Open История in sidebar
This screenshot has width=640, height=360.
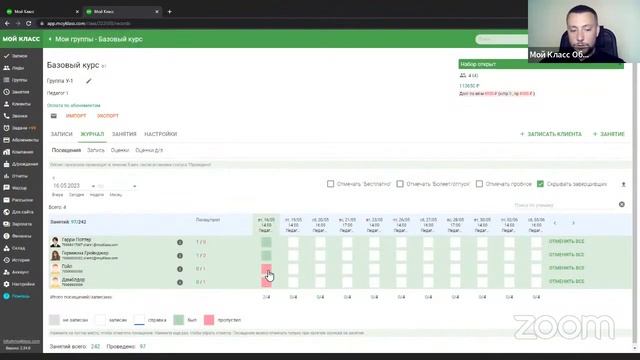[x=16, y=260]
